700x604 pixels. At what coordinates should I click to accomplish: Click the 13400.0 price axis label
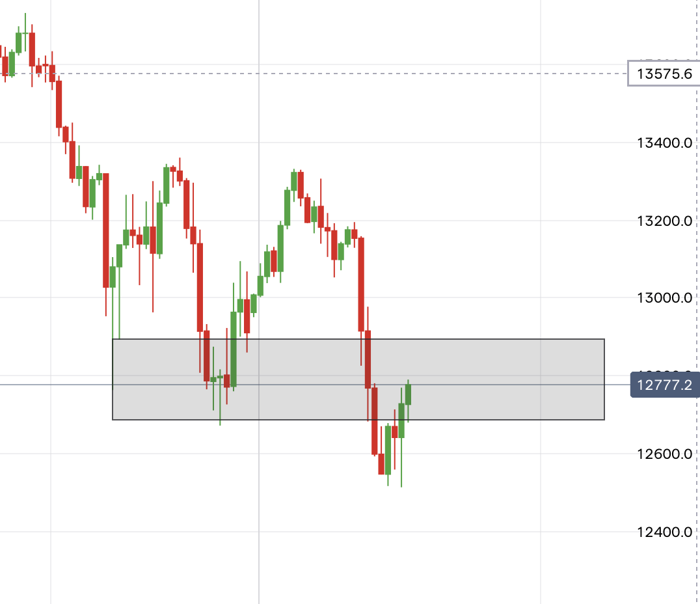[664, 143]
